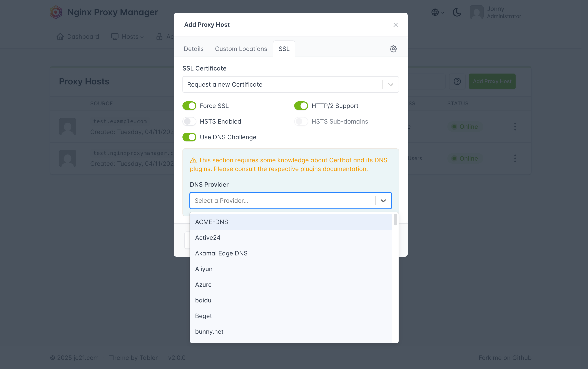Choose bunny.net provider option

209,332
